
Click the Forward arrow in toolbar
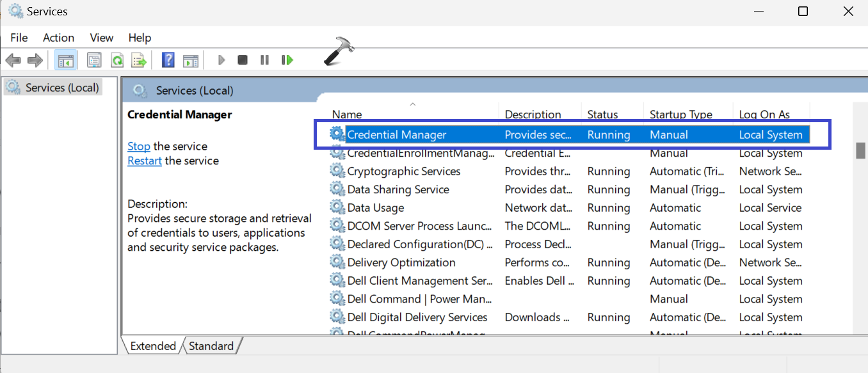35,60
